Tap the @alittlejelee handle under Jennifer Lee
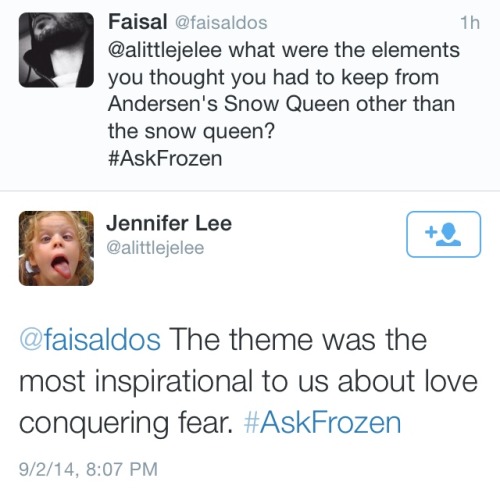This screenshot has width=500, height=489. click(x=155, y=248)
